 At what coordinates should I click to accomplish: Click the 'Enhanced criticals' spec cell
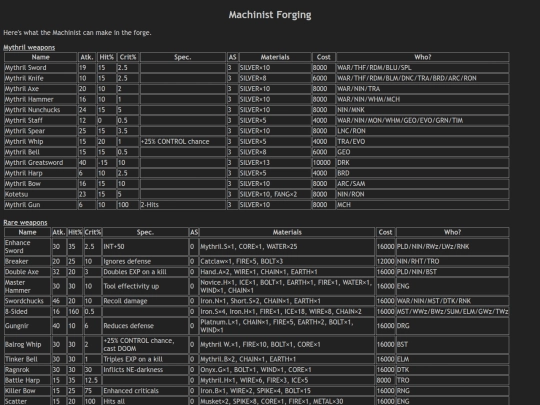tap(145, 391)
